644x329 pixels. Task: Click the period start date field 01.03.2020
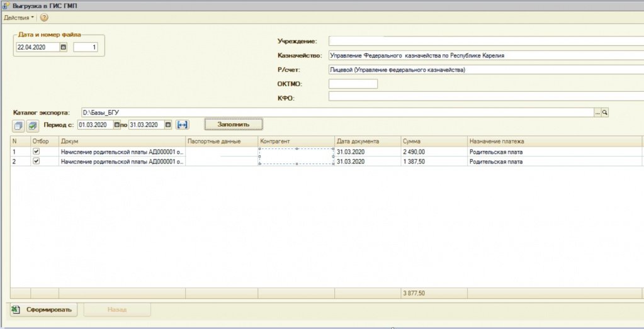(96, 125)
